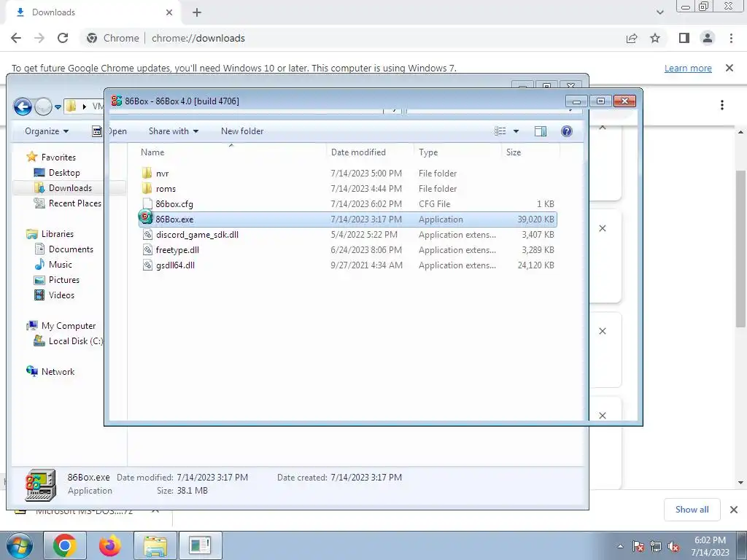Open Firefox from the taskbar
This screenshot has height=560, width=747.
[x=110, y=545]
